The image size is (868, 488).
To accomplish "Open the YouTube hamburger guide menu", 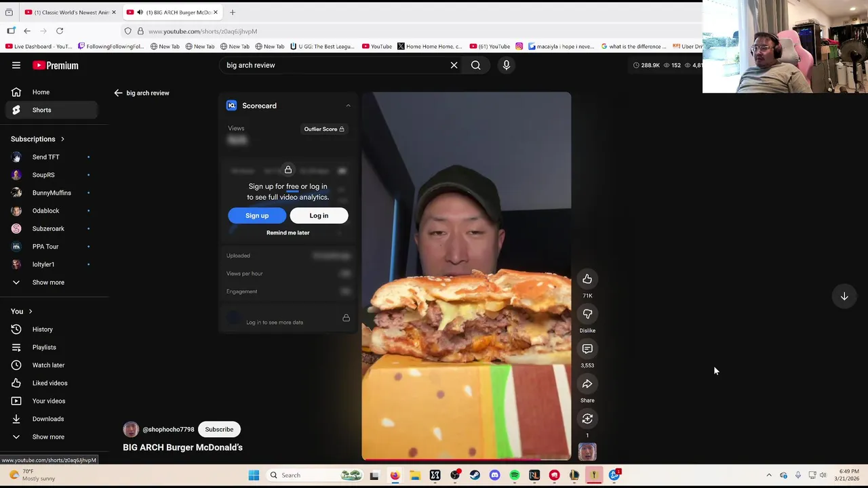I will 16,65.
